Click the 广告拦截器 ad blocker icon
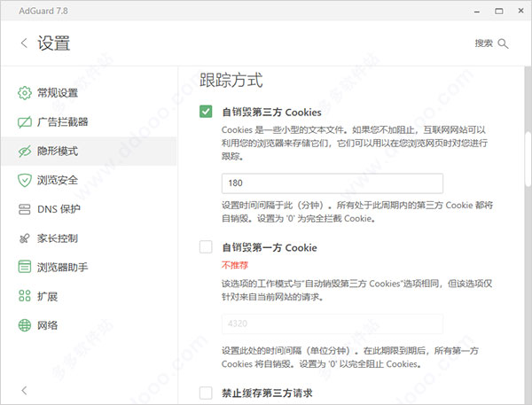532x405 pixels. pos(25,122)
